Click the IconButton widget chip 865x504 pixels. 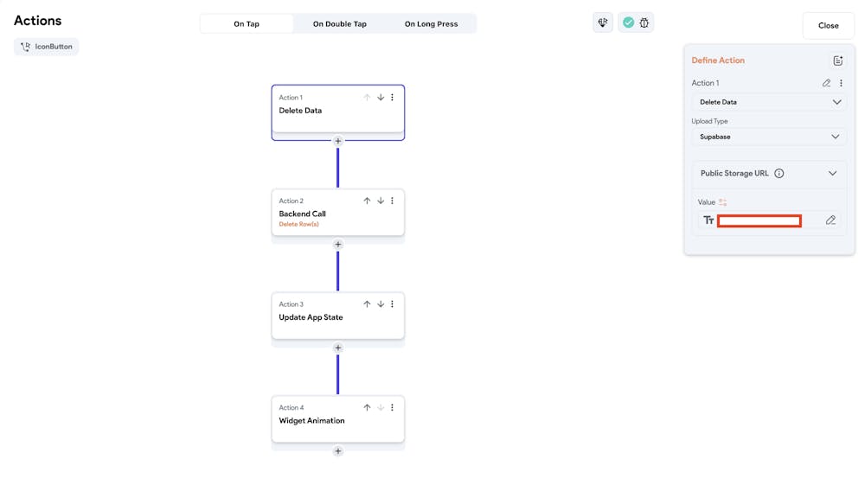[47, 47]
